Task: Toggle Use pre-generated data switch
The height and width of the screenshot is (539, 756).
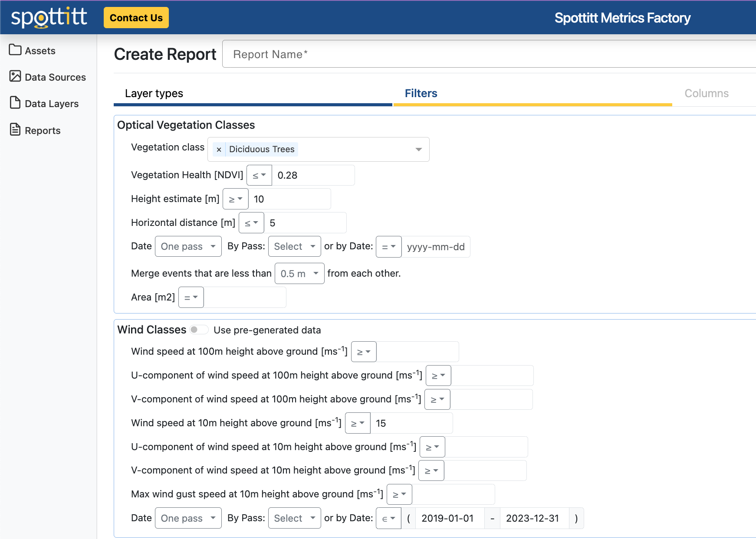Action: pyautogui.click(x=199, y=330)
